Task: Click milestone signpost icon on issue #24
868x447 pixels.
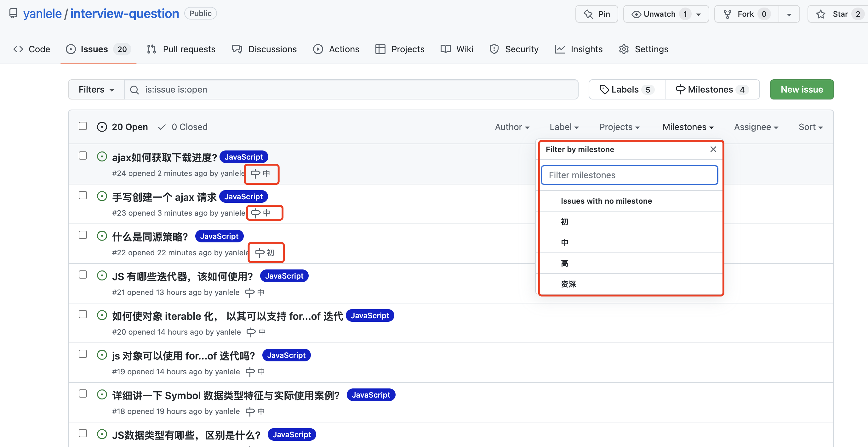Action: point(255,173)
